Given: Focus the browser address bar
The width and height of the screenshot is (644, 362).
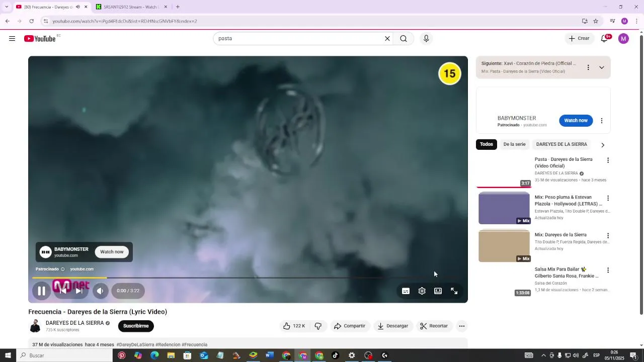Looking at the screenshot, I should [312, 21].
